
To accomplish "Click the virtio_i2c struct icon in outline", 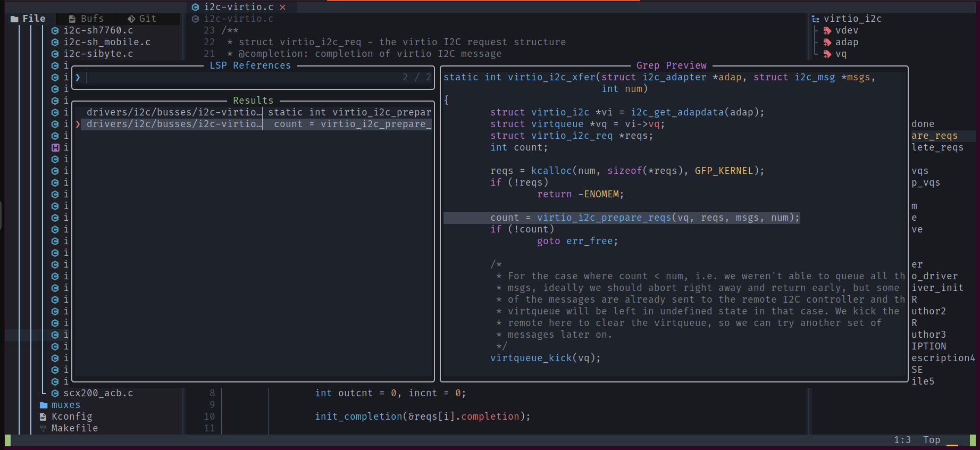I will point(815,19).
